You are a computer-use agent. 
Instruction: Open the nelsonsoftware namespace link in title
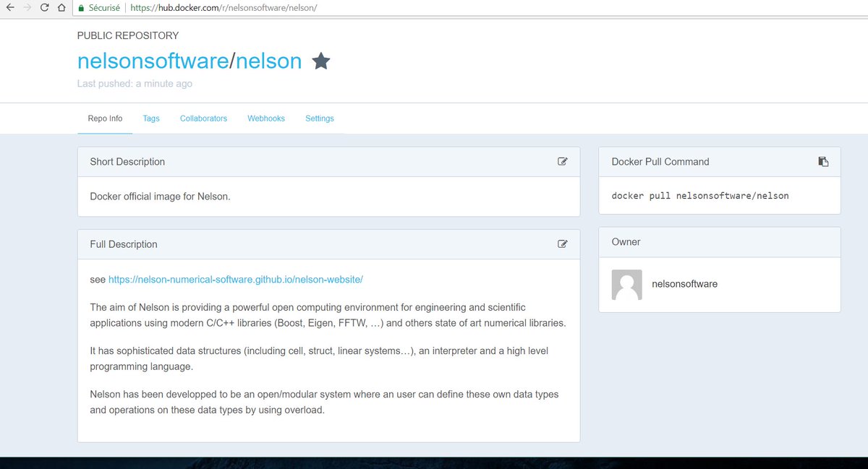[x=153, y=61]
